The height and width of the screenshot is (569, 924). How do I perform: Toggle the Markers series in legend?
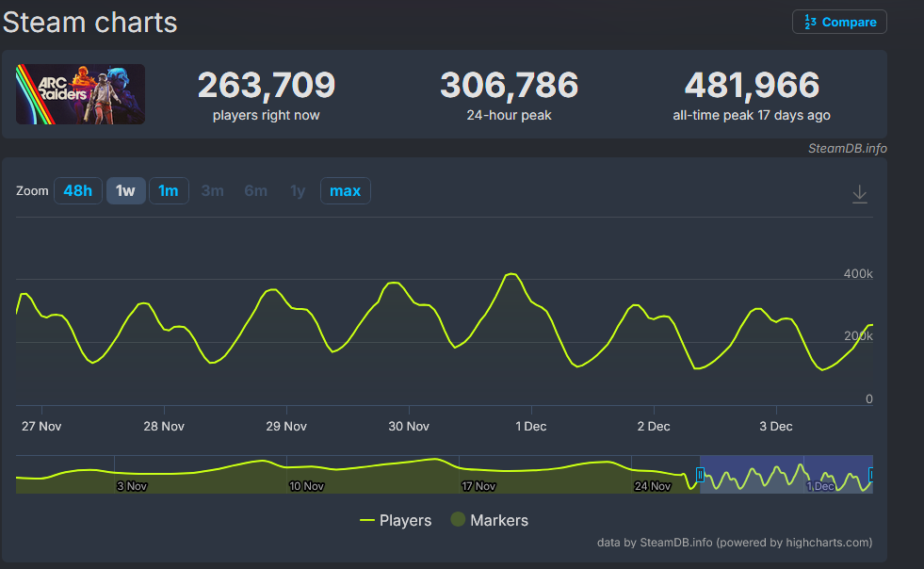(489, 520)
